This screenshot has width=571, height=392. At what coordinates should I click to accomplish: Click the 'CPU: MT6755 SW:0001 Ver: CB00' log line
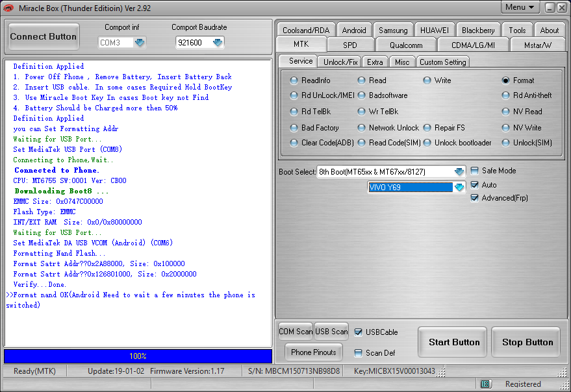(70, 180)
